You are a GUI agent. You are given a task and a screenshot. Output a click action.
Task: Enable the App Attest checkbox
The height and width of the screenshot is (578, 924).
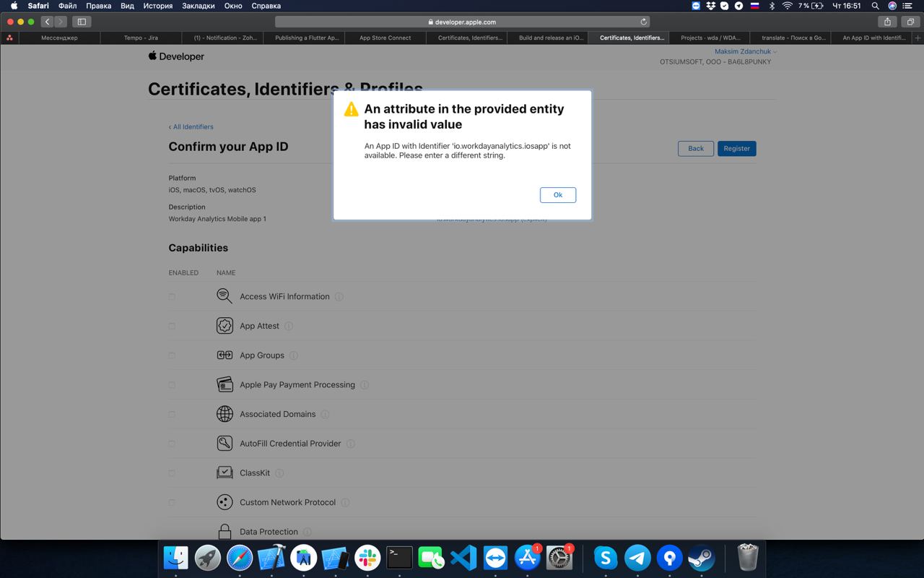172,326
